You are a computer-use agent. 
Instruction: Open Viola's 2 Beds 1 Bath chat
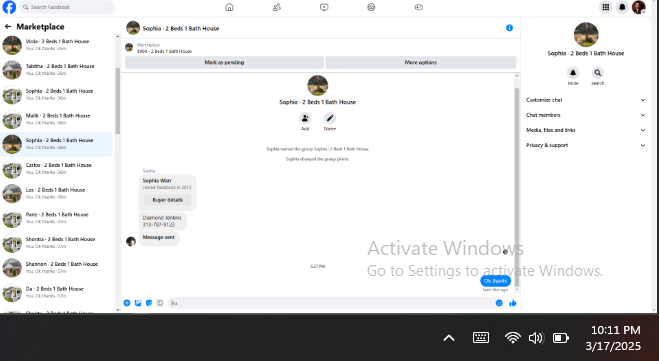click(x=56, y=45)
